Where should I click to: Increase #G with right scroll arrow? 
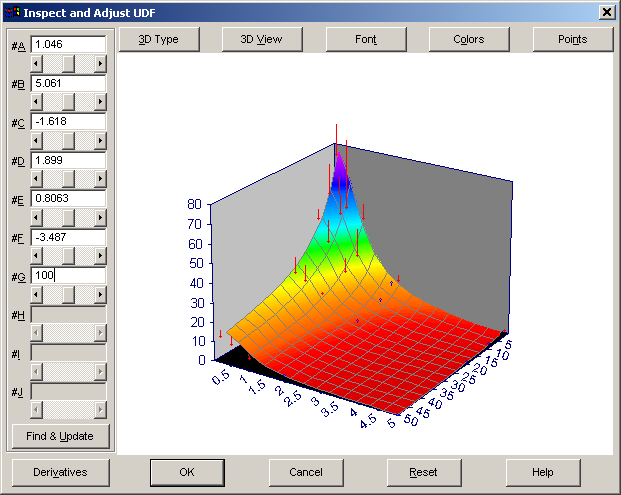point(100,295)
